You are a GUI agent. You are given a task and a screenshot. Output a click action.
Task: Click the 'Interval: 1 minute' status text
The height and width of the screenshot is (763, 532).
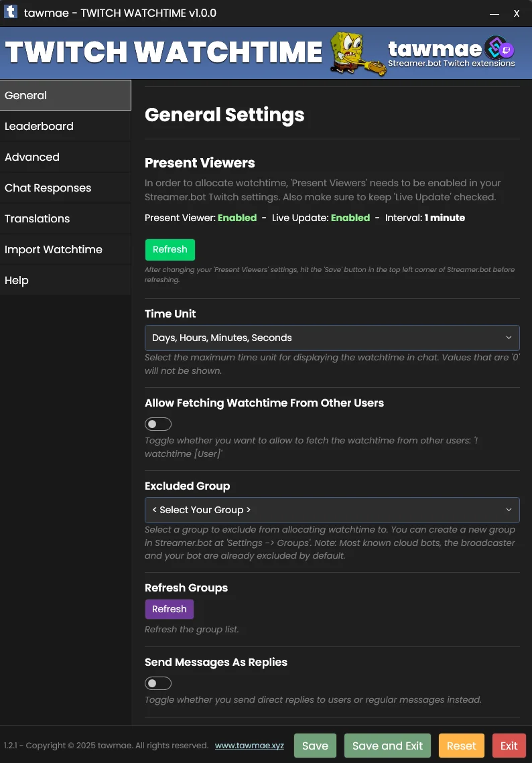pos(425,218)
